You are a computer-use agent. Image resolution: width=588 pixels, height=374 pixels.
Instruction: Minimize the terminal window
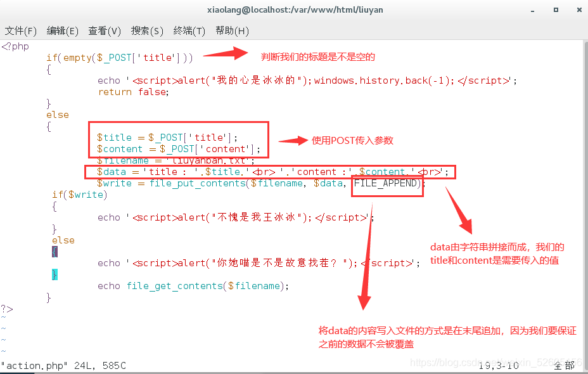click(532, 10)
